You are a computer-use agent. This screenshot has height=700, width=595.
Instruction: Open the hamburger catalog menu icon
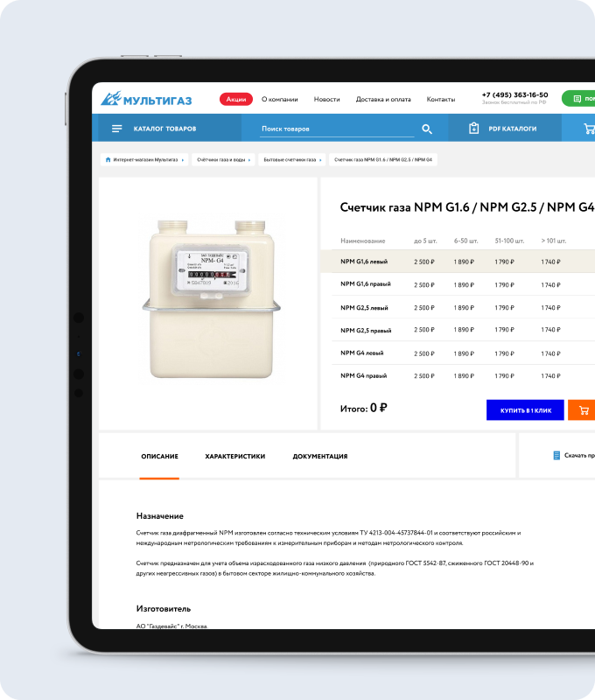[x=116, y=129]
